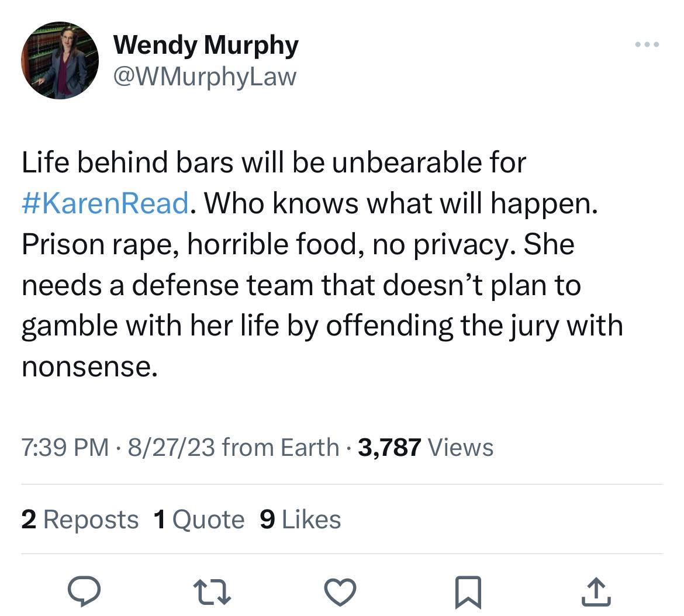Click the "Prison rape, horrible food" sentence
This screenshot has height=616, width=684.
[187, 244]
